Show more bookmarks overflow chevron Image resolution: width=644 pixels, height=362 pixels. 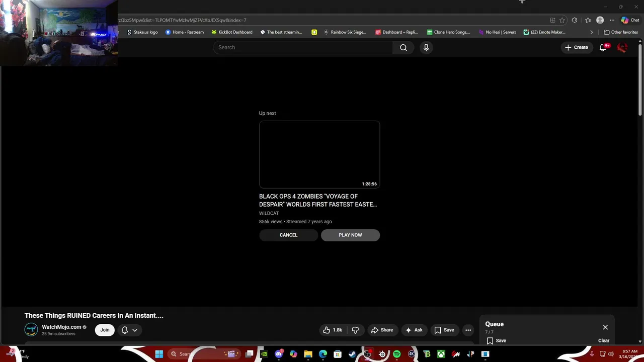pyautogui.click(x=591, y=32)
